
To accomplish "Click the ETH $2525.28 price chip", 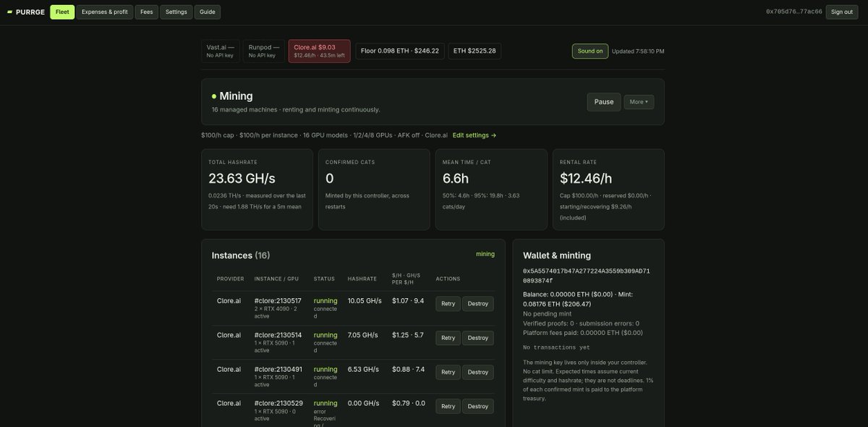I will (475, 51).
